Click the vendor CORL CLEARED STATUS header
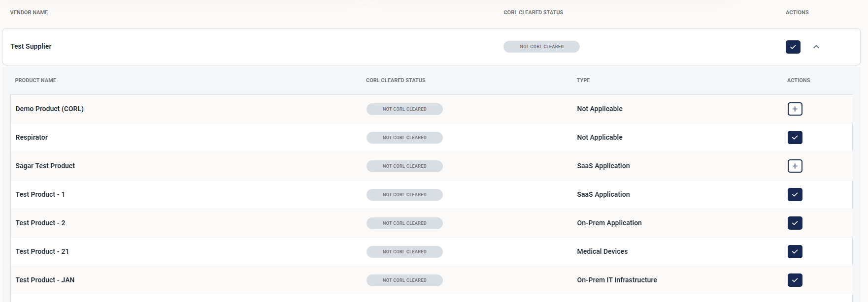 coord(533,12)
